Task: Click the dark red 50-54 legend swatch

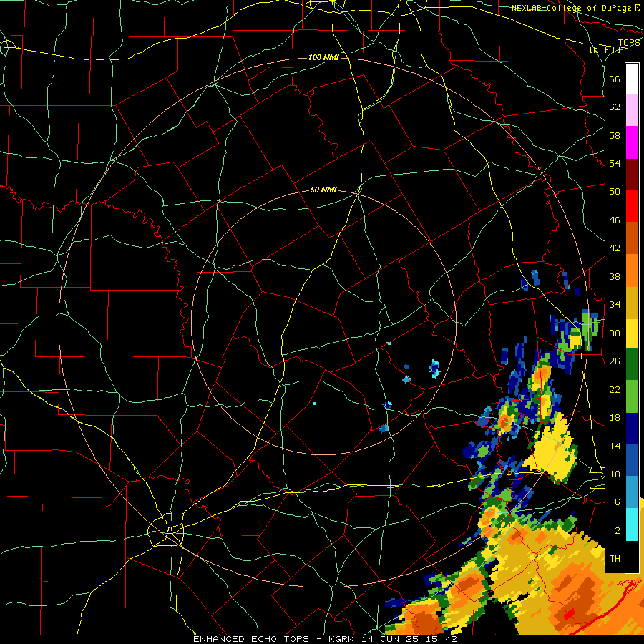Action: [632, 174]
